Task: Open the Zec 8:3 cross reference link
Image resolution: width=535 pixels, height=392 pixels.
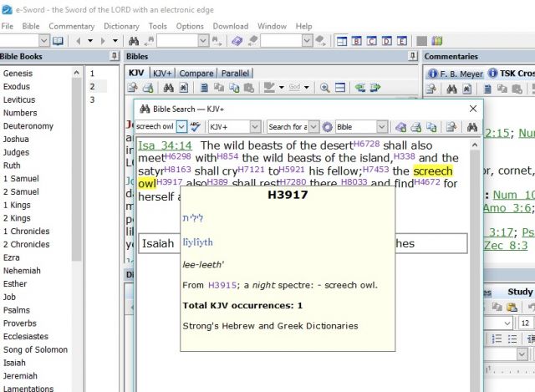Action: point(506,246)
